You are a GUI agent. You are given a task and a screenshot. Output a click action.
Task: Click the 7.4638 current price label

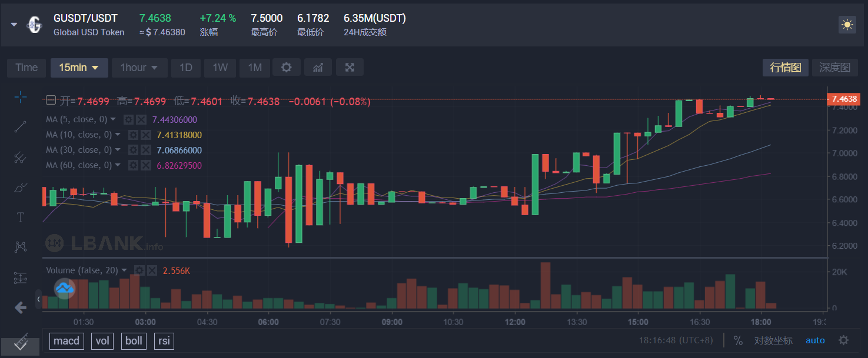click(x=843, y=99)
